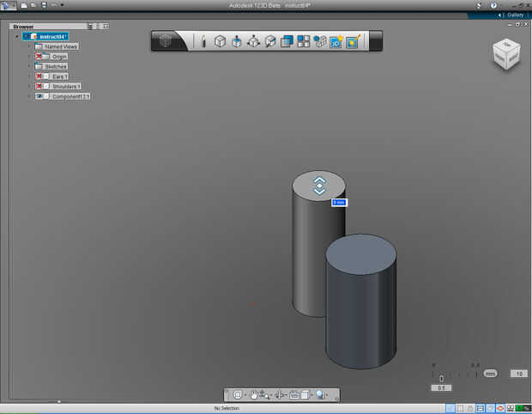This screenshot has height=414, width=532.
Task: Expand the Named Views tree node
Action: coord(28,46)
